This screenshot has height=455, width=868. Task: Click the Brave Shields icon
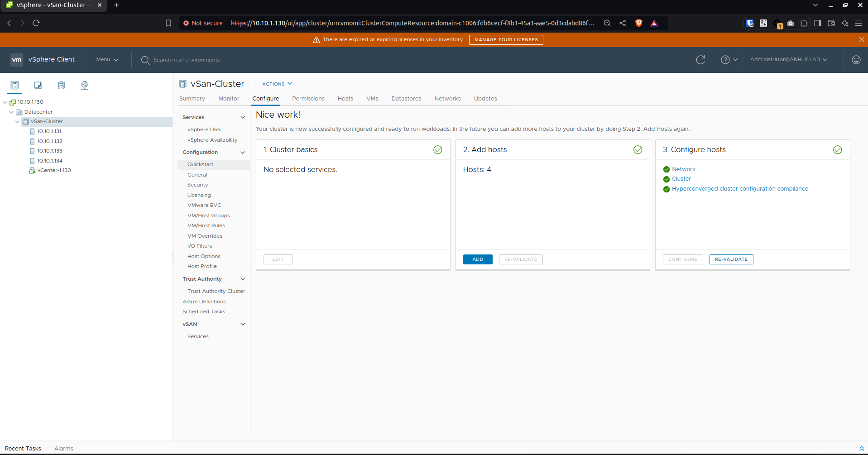click(x=639, y=23)
